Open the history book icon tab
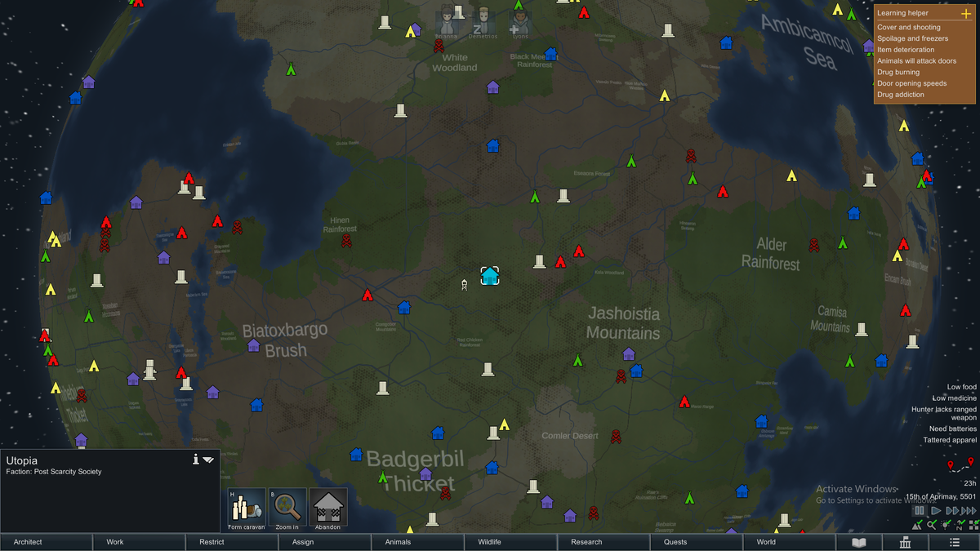The height and width of the screenshot is (551, 980). pyautogui.click(x=859, y=542)
